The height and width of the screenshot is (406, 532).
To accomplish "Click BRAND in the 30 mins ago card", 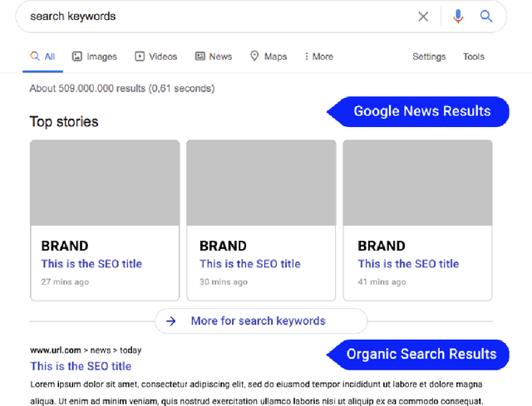I will click(x=223, y=246).
